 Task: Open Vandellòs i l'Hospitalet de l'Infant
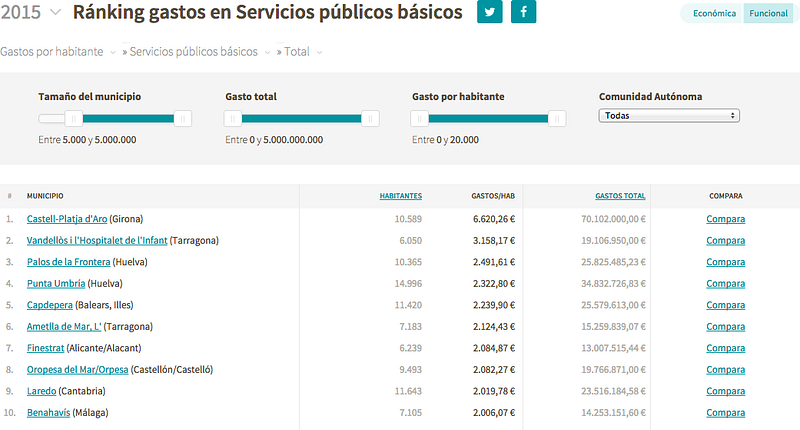tap(97, 240)
